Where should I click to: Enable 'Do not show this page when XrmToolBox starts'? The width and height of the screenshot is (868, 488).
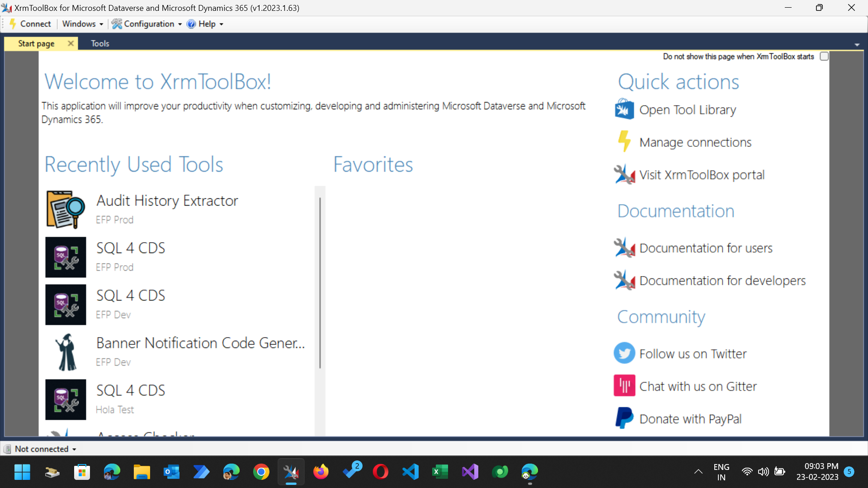824,56
